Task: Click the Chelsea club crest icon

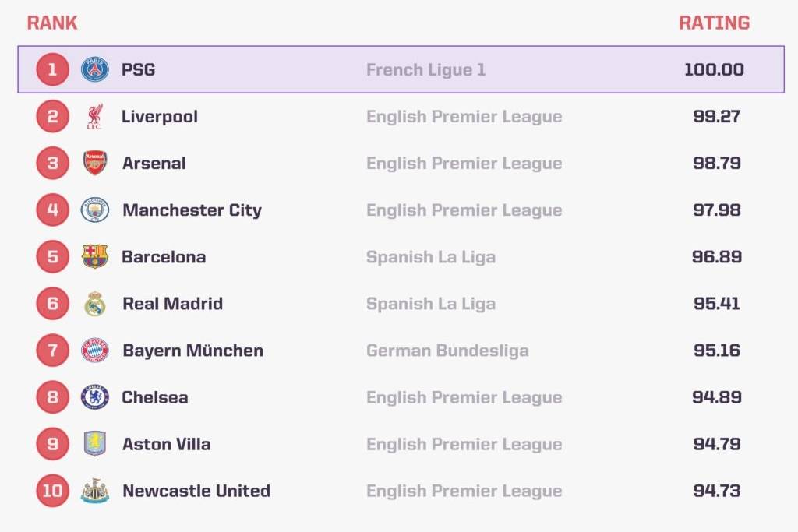Action: (x=95, y=397)
